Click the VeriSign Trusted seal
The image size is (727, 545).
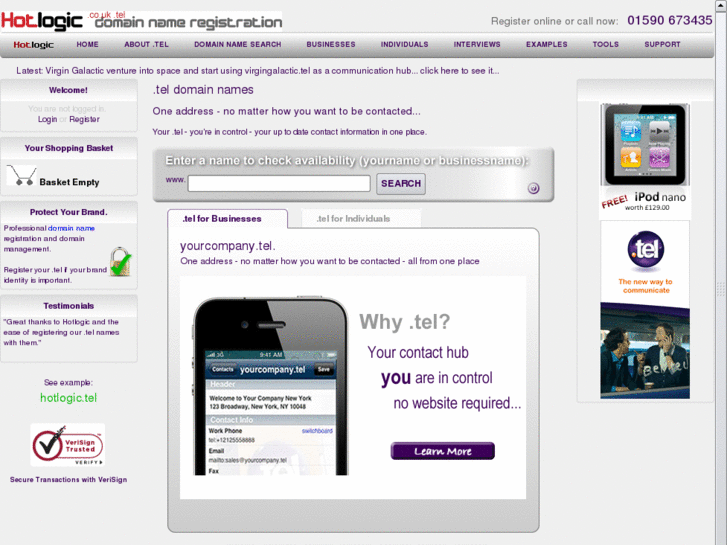[68, 445]
